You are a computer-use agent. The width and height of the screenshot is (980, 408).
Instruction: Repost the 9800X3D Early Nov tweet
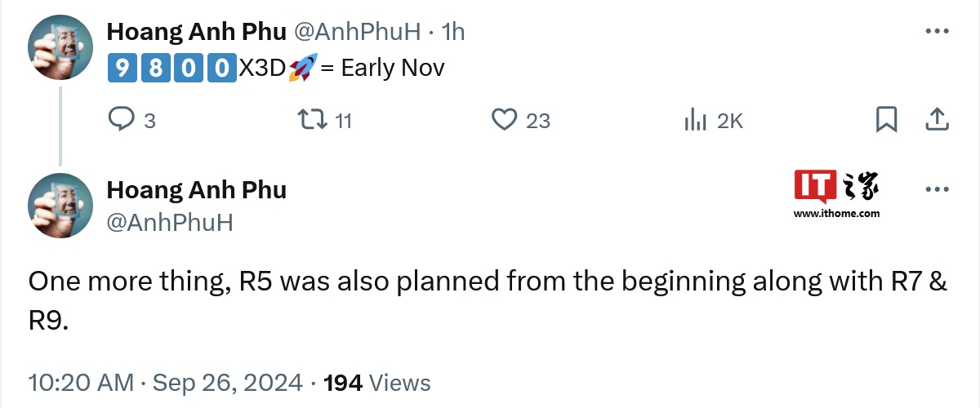pyautogui.click(x=310, y=120)
